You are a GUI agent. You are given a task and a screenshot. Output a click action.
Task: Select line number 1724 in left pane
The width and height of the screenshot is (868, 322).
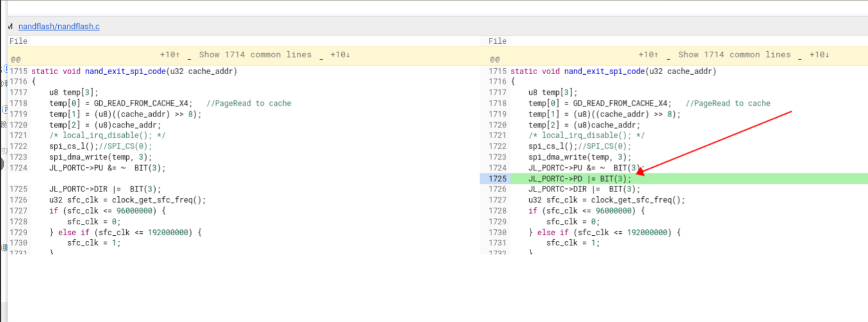tap(18, 168)
